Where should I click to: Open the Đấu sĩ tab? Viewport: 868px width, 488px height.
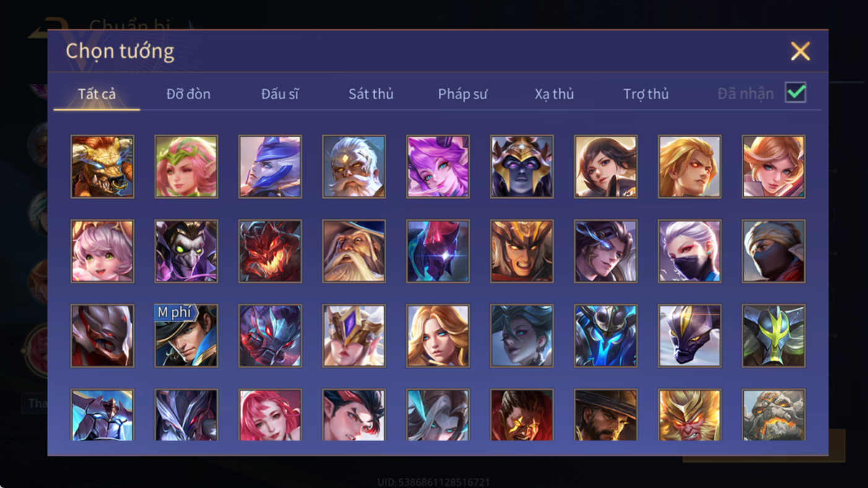point(280,94)
